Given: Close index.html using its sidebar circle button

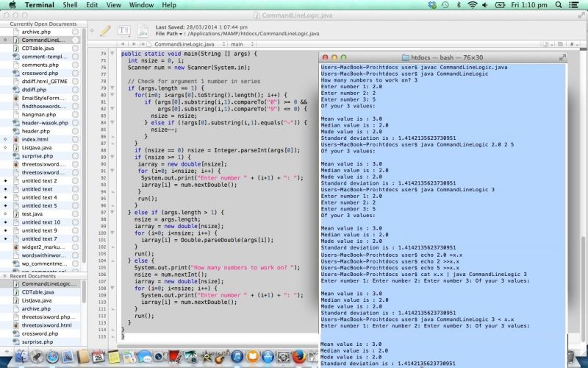Looking at the screenshot, I should [76, 139].
